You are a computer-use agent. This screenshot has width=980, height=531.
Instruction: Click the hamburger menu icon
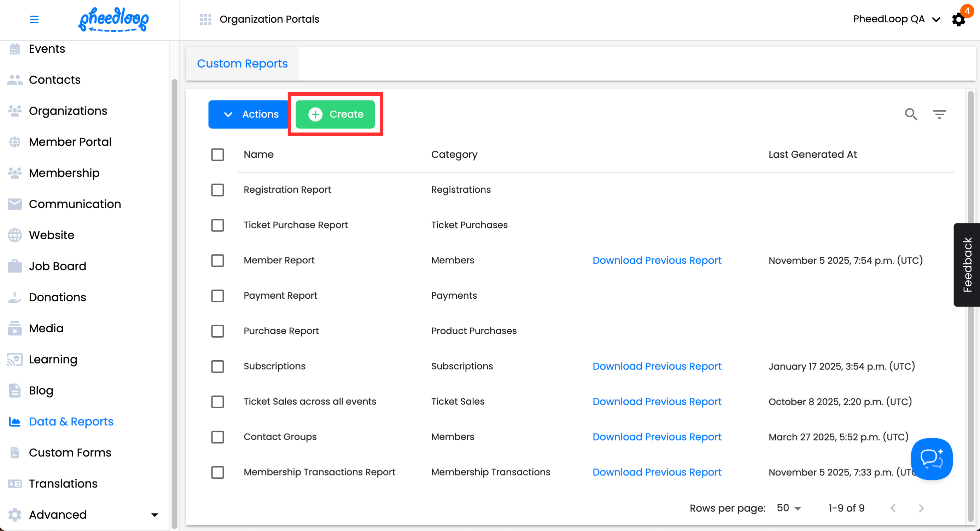point(34,19)
